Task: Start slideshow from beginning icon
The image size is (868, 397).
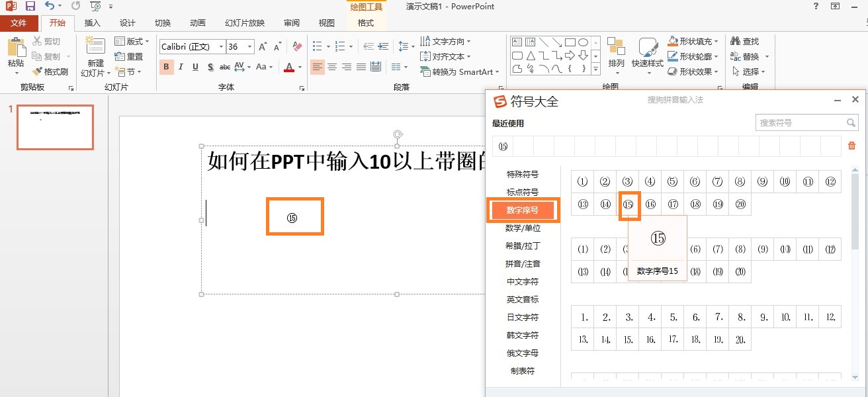Action: [x=95, y=6]
